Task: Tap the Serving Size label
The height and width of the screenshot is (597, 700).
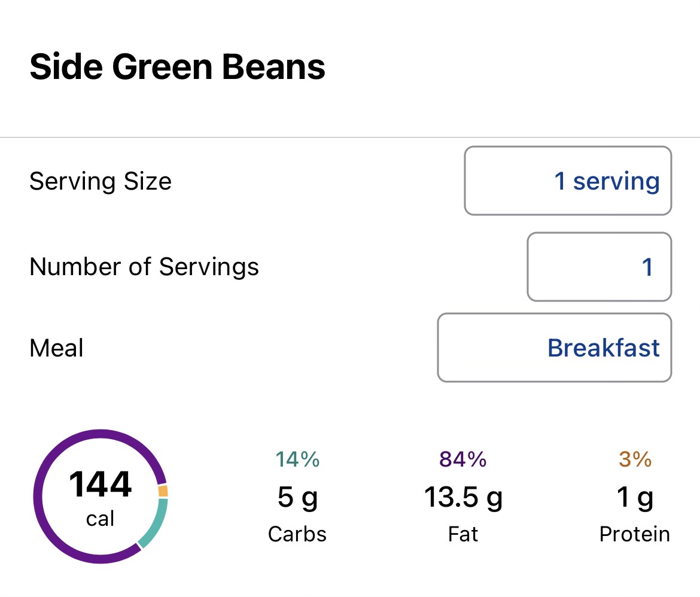Action: (x=101, y=181)
